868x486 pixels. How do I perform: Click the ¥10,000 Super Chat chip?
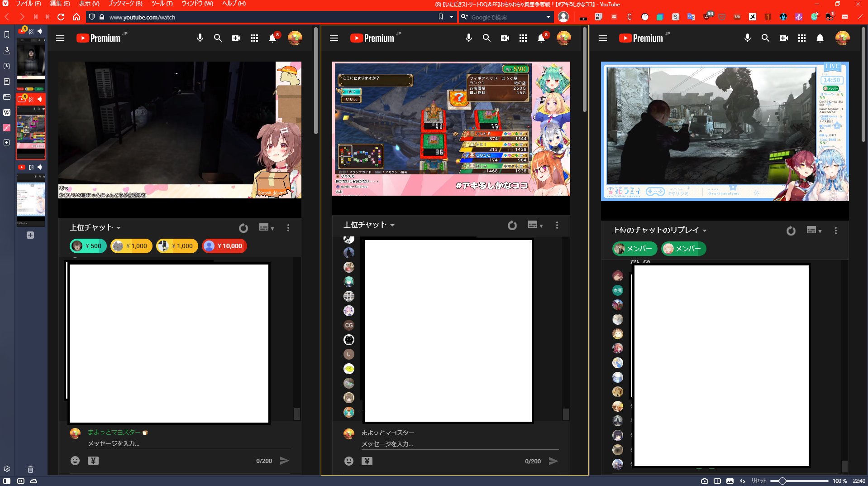224,246
